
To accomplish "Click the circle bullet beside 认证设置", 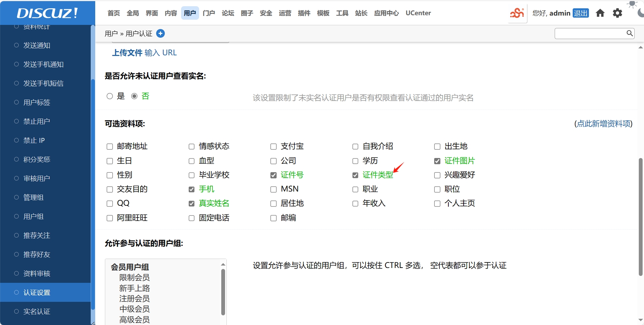I will click(x=16, y=292).
